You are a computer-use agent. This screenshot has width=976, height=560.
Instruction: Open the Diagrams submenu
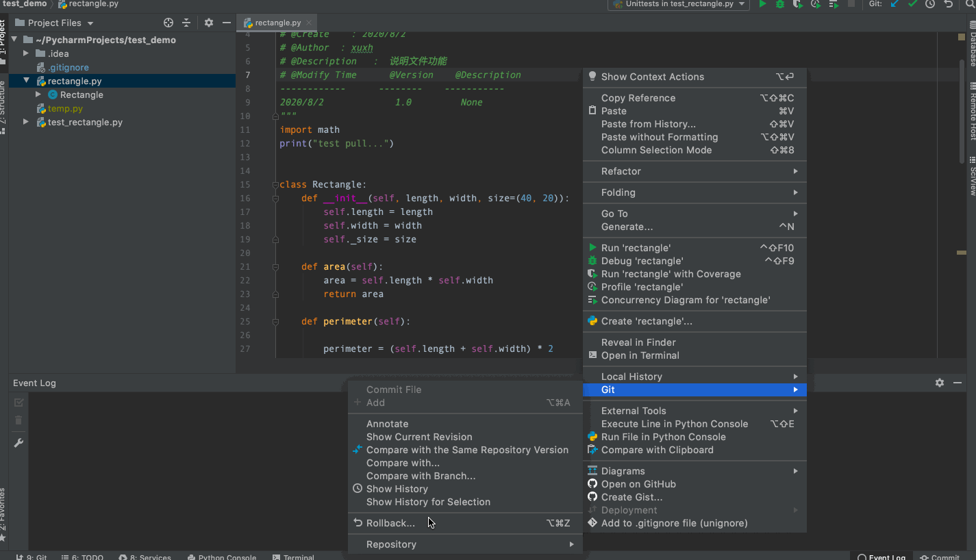[x=695, y=471]
